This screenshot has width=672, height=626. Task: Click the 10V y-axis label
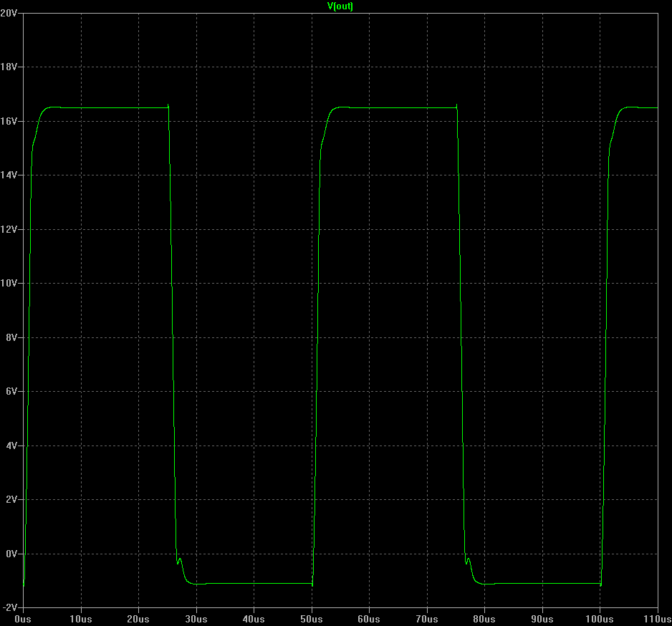tap(9, 283)
